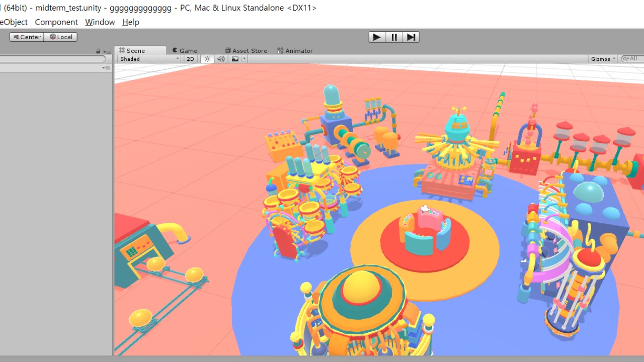This screenshot has height=362, width=644.
Task: Open the Help menu
Action: pyautogui.click(x=131, y=22)
